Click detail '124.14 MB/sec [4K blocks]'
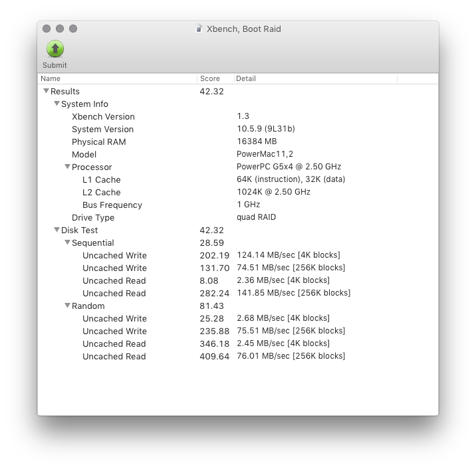 point(289,255)
